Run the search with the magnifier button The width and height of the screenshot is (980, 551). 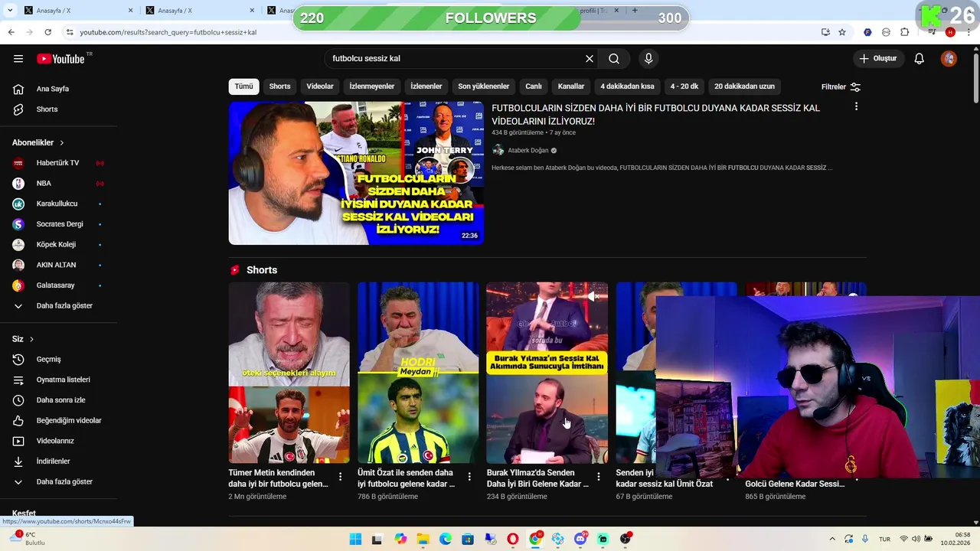coord(614,59)
